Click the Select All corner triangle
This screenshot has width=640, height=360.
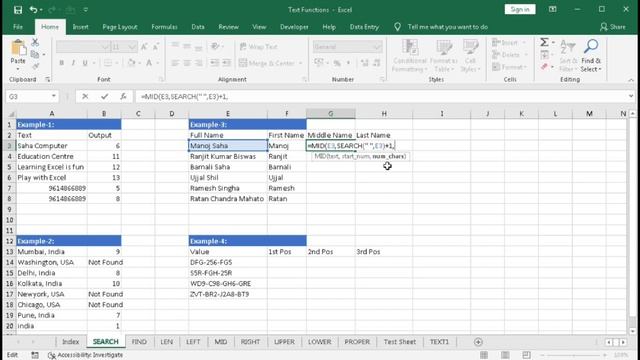click(x=11, y=113)
